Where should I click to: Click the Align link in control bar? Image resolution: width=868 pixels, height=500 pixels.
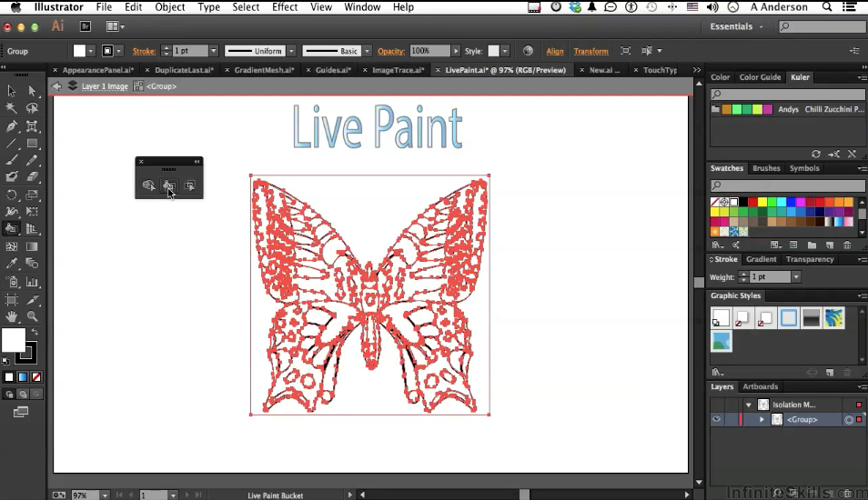tap(555, 52)
